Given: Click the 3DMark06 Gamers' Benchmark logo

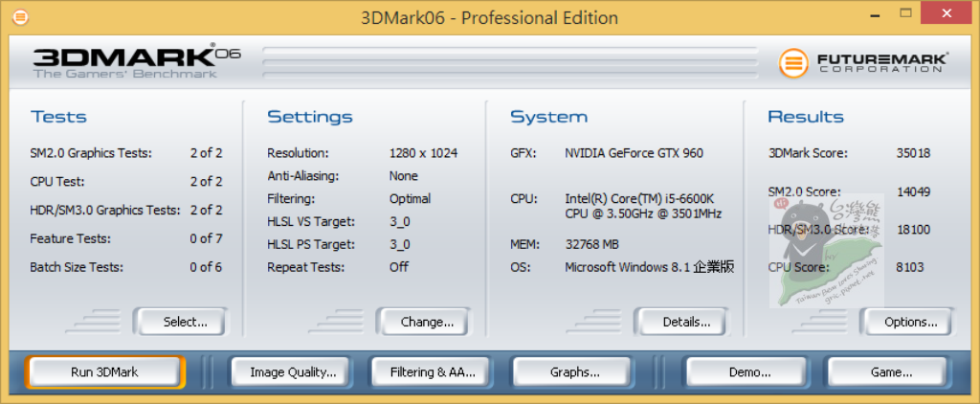Looking at the screenshot, I should 136,61.
